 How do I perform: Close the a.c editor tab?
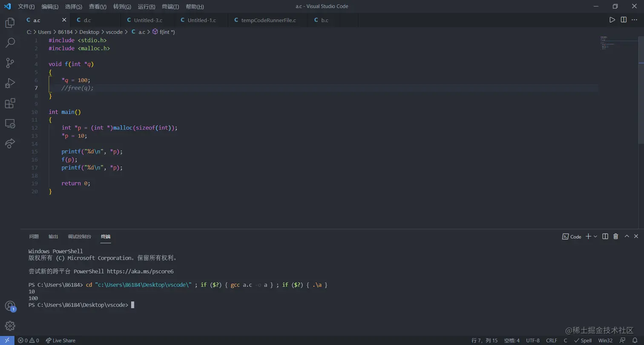64,20
